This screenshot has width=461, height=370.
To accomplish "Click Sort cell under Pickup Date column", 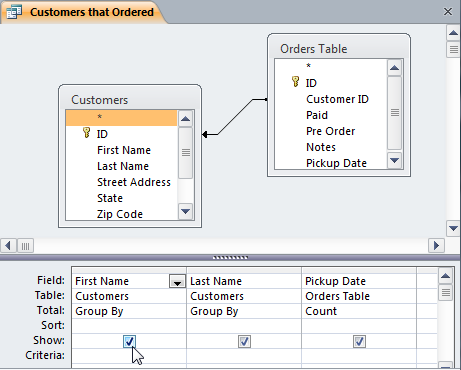I will pyautogui.click(x=359, y=326).
